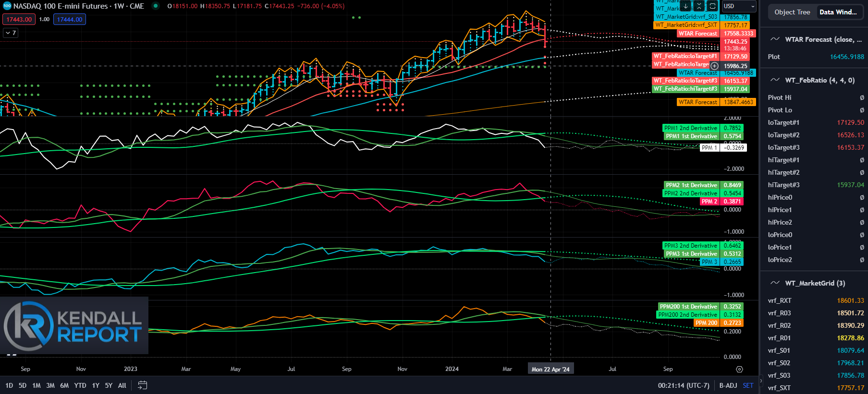Click the WTAR Forecast line-series icon
868x394 pixels.
[x=775, y=39]
